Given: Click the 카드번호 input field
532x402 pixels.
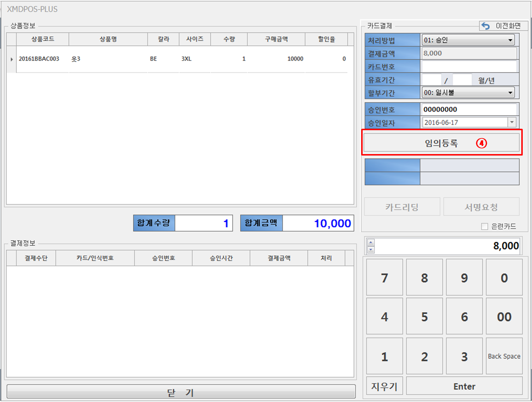Looking at the screenshot, I should [469, 66].
